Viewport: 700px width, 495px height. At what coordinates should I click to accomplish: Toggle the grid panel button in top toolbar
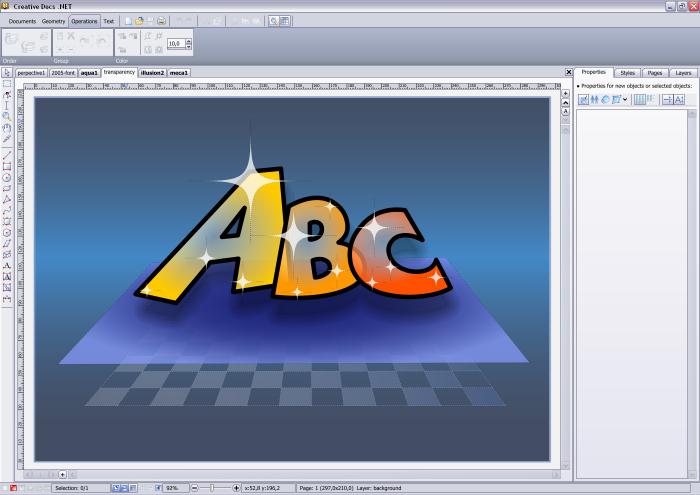click(285, 20)
